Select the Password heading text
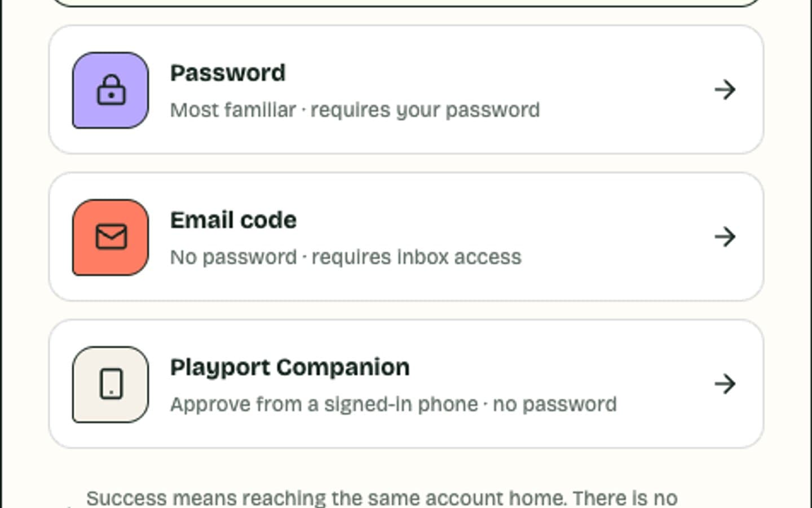Image resolution: width=812 pixels, height=508 pixels. (228, 73)
